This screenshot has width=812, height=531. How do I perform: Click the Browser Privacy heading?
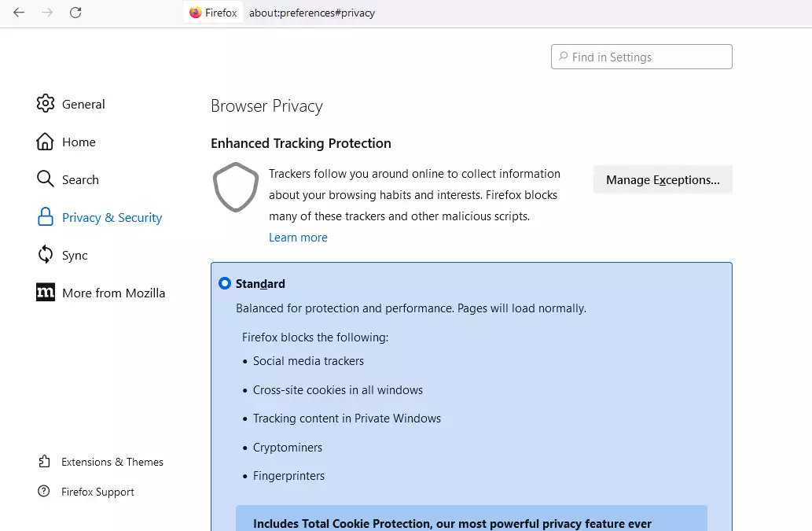point(266,106)
